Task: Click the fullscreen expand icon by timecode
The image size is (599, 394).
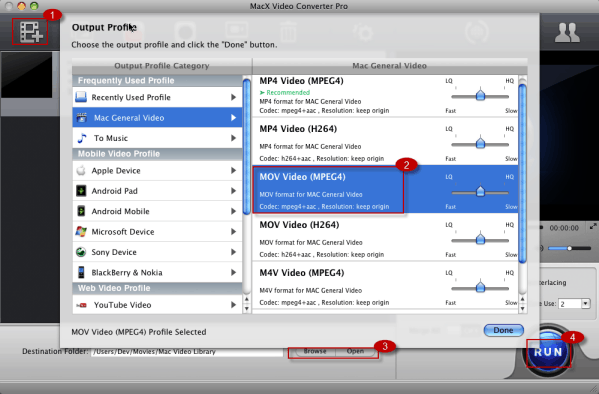Action: [x=593, y=227]
